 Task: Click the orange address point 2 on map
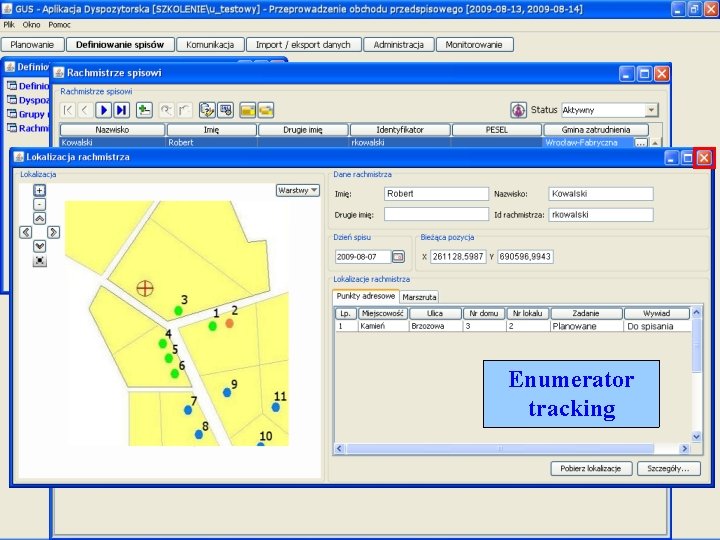(x=230, y=323)
